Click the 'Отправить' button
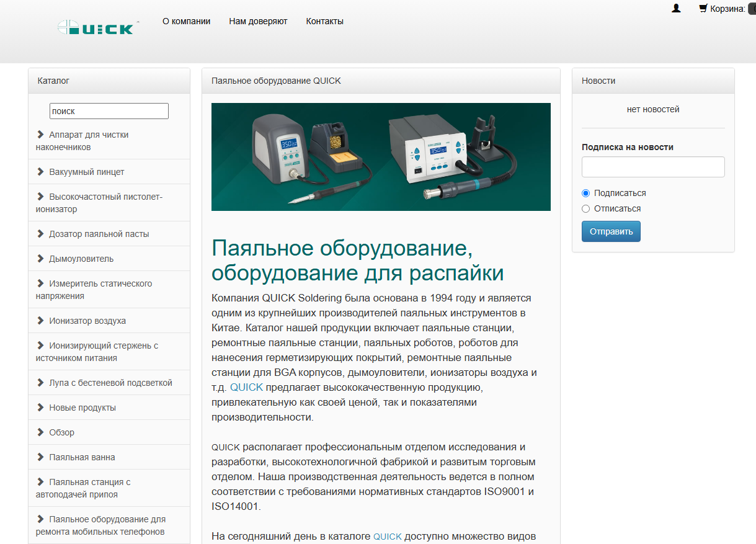756x544 pixels. [x=611, y=231]
